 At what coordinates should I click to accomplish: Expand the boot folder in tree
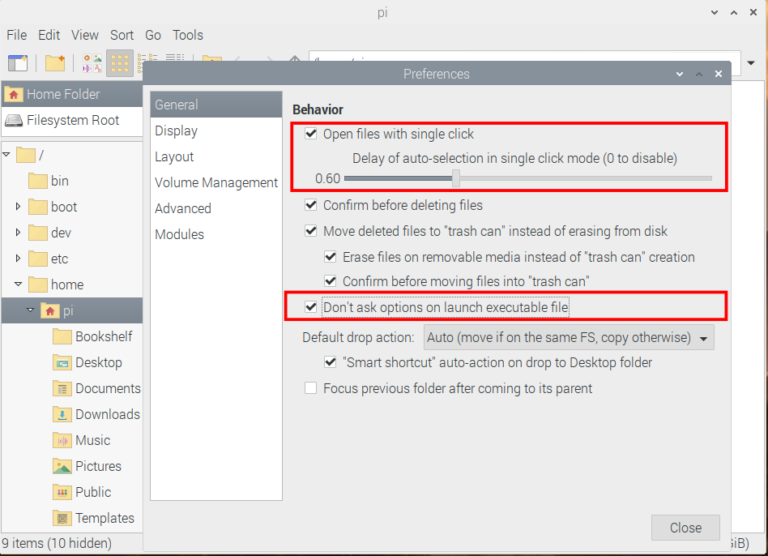[x=18, y=207]
